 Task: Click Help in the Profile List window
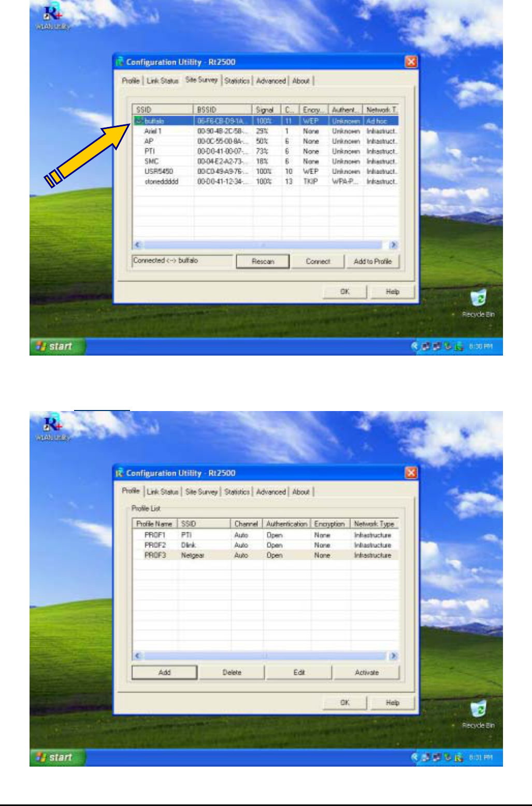(393, 703)
